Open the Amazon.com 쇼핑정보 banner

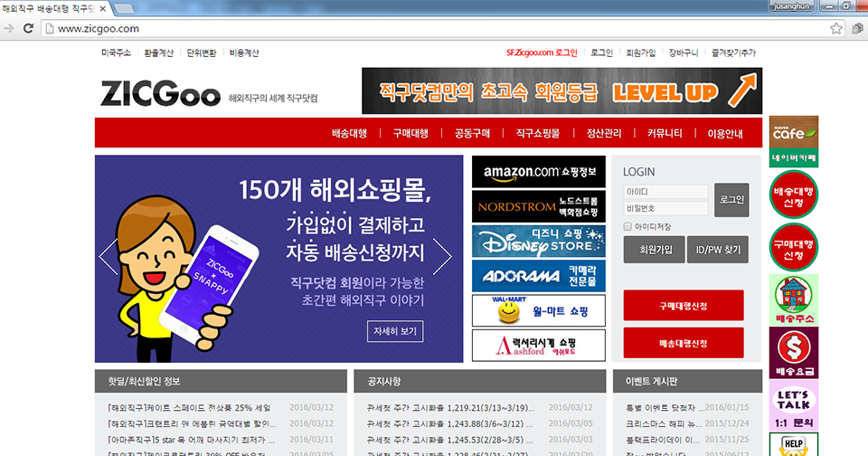(x=538, y=172)
